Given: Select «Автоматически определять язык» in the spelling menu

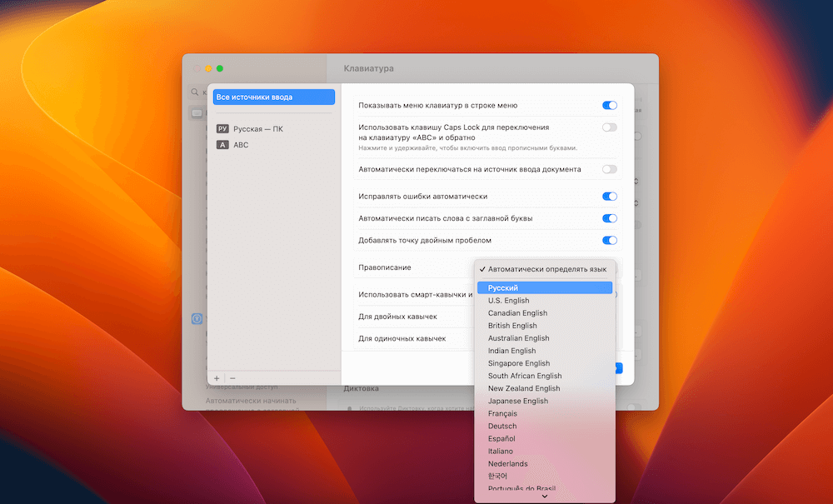Looking at the screenshot, I should [546, 269].
